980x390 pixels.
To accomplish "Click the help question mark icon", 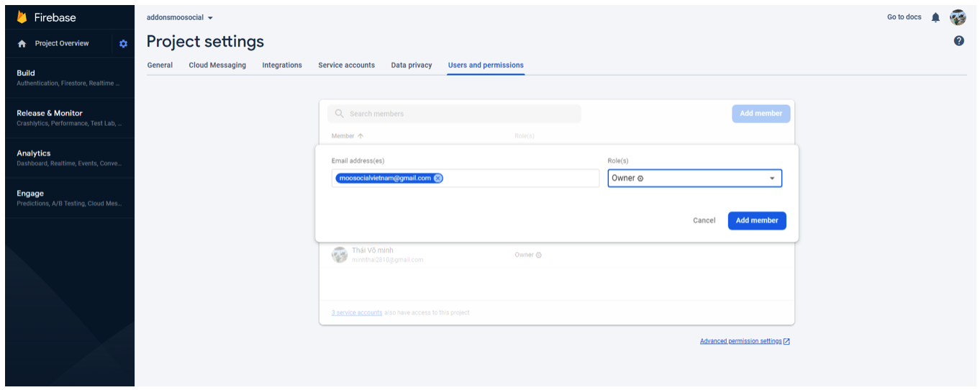I will pyautogui.click(x=958, y=41).
